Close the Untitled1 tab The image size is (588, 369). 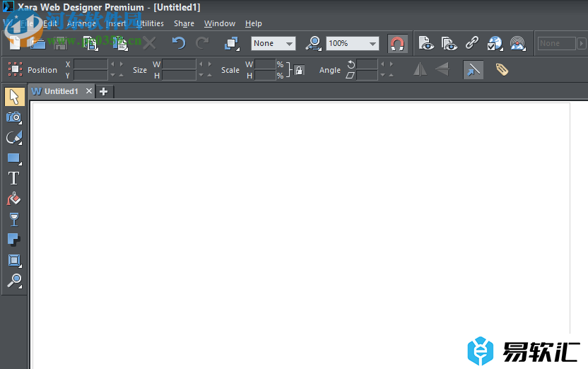[x=89, y=91]
